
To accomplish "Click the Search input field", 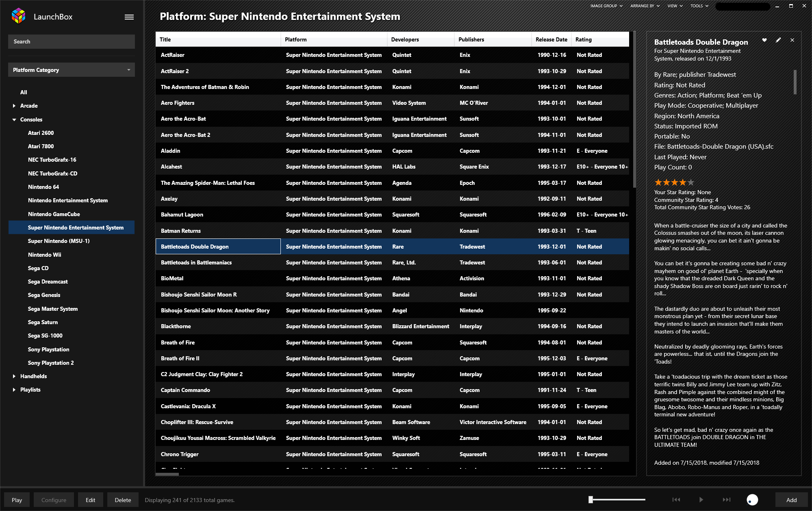I will (72, 41).
